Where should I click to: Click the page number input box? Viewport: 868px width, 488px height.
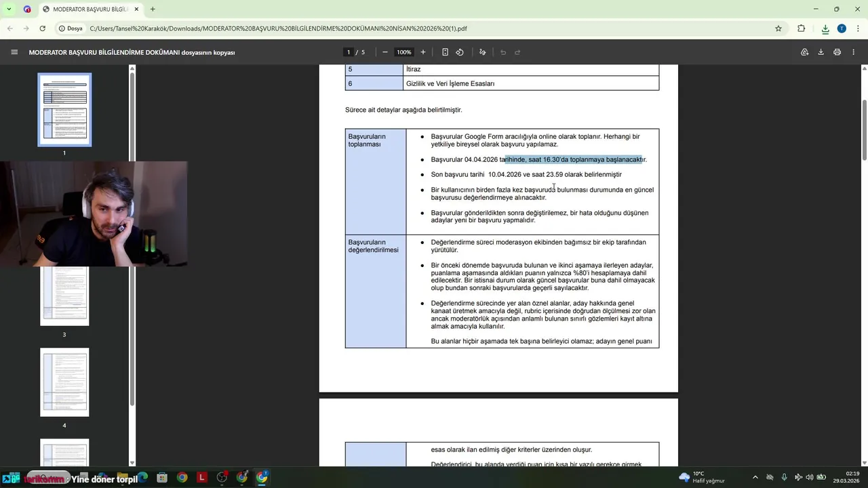pyautogui.click(x=349, y=52)
